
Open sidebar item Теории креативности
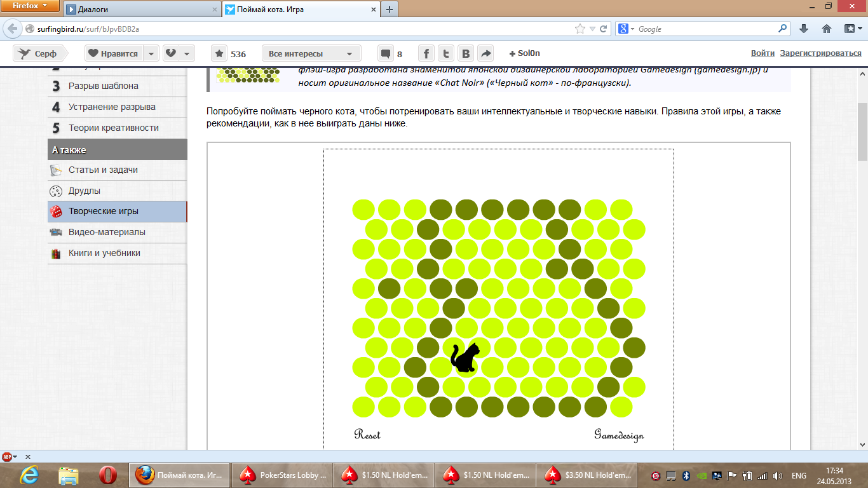[x=118, y=128]
